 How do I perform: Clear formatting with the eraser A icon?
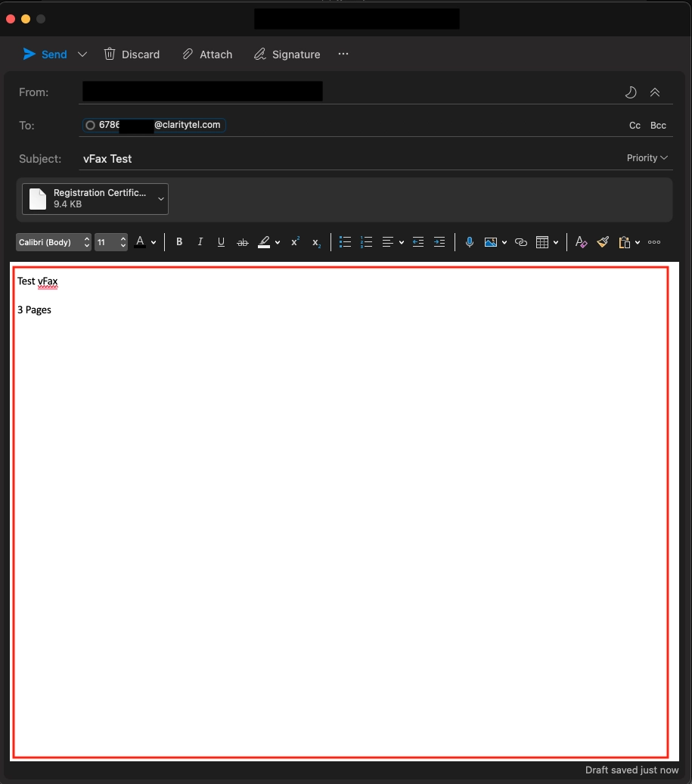click(x=581, y=242)
